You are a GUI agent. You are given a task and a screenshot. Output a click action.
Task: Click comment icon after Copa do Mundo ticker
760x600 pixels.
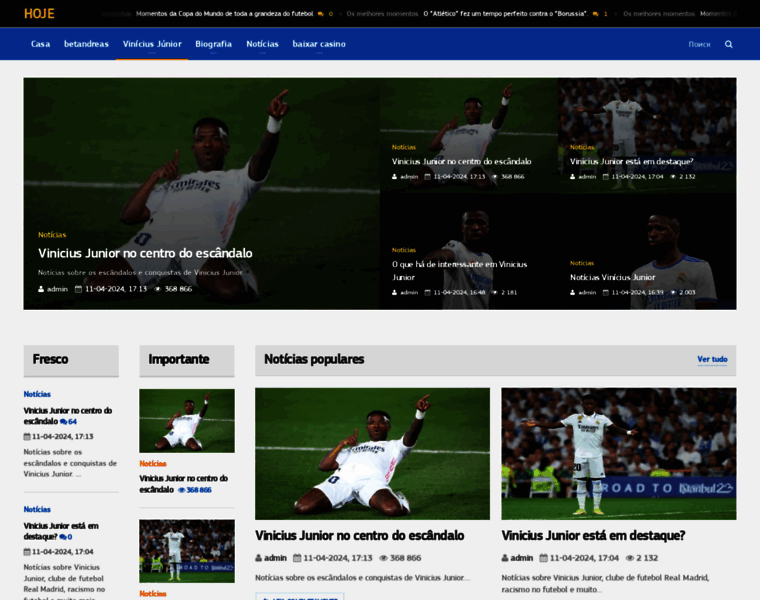coord(320,14)
